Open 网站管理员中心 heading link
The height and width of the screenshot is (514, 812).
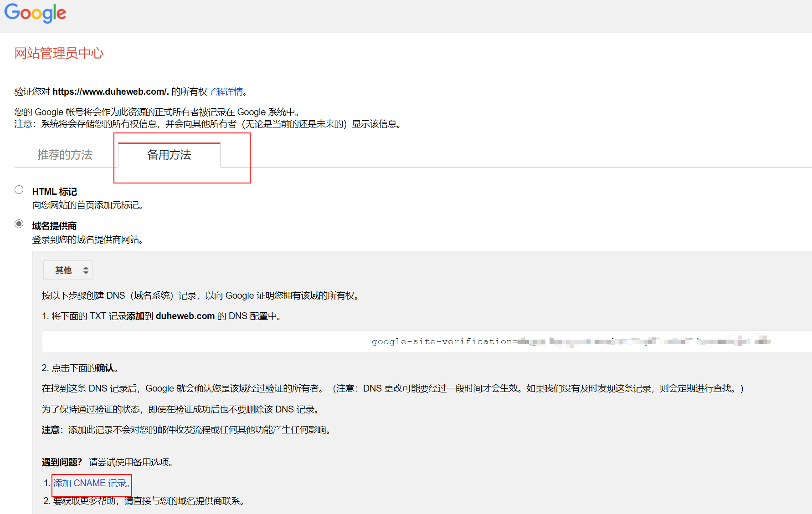59,53
